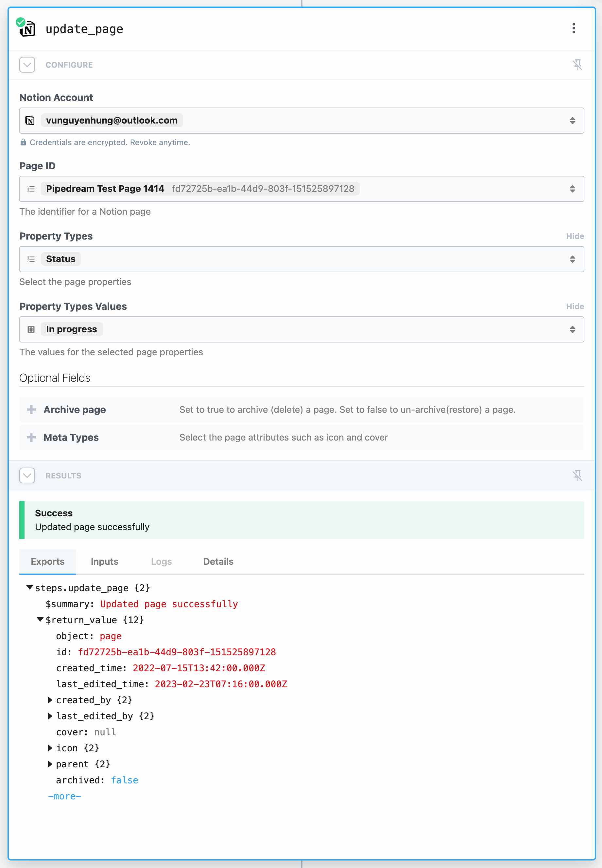Click the plus icon for Meta Types
The height and width of the screenshot is (868, 602).
pyautogui.click(x=31, y=437)
